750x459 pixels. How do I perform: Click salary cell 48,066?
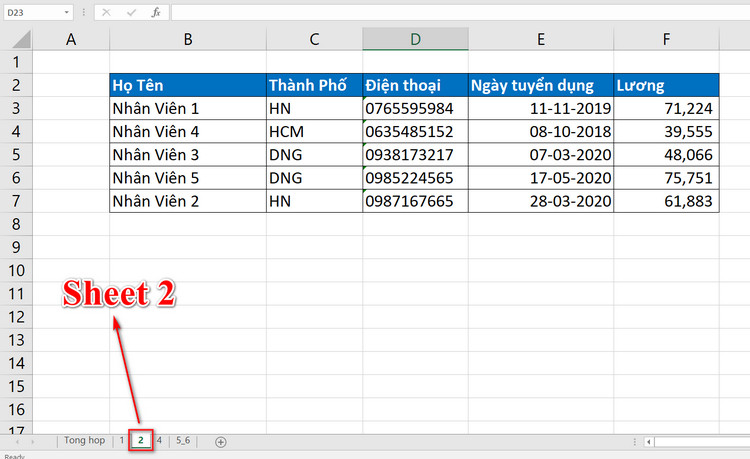coord(666,155)
